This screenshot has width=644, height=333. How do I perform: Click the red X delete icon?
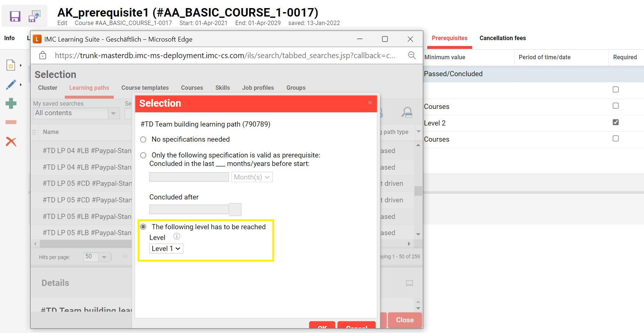tap(11, 142)
